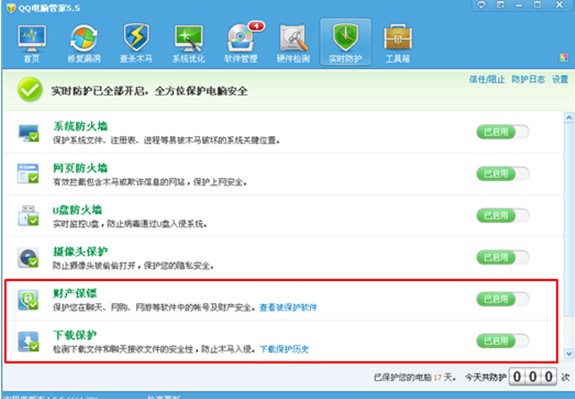Turn off the 财产保镖 switch
Viewport: 575px width, 399px height.
click(x=503, y=299)
